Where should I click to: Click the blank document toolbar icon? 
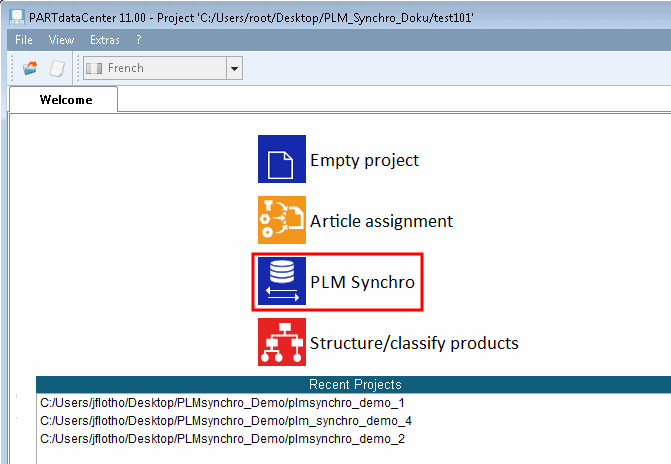click(x=57, y=68)
